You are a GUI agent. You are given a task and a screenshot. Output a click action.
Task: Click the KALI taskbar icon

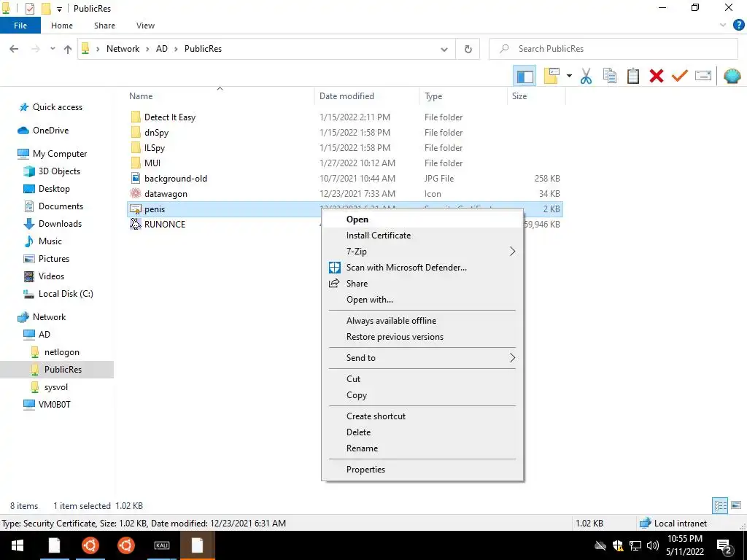(162, 545)
